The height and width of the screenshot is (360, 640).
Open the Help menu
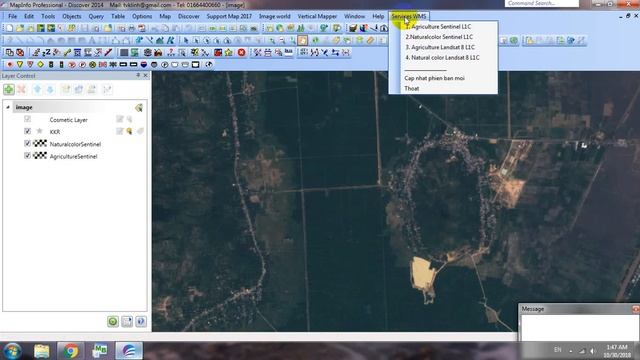pos(378,16)
